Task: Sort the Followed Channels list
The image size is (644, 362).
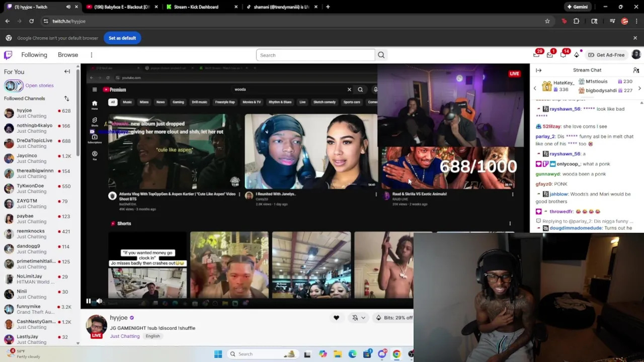Action: [x=66, y=99]
